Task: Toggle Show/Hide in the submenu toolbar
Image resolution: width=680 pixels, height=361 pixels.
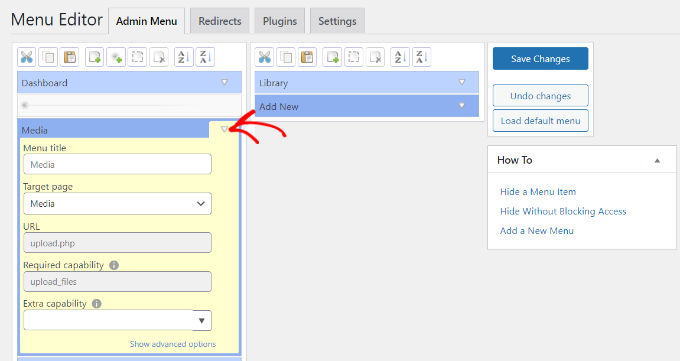Action: (x=353, y=57)
